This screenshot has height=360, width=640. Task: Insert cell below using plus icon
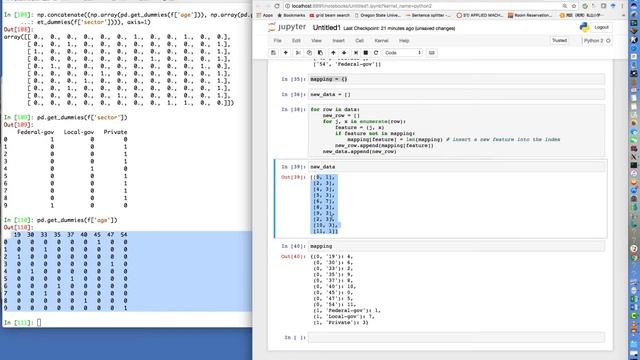(285, 53)
